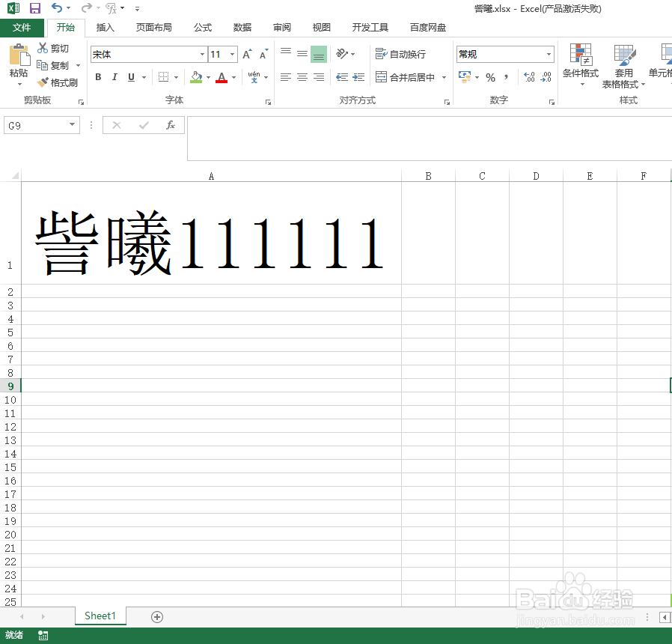Toggle bold formatting
The height and width of the screenshot is (644, 672).
97,77
